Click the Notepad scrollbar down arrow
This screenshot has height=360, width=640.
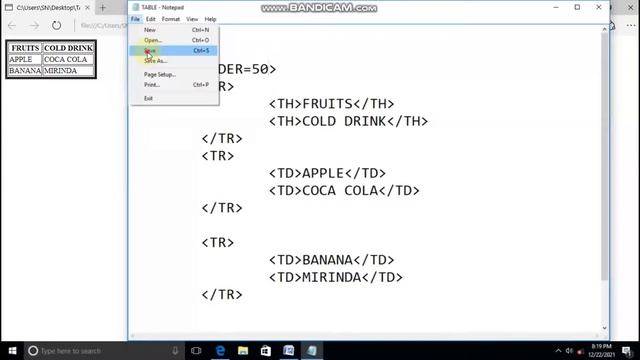click(x=604, y=328)
